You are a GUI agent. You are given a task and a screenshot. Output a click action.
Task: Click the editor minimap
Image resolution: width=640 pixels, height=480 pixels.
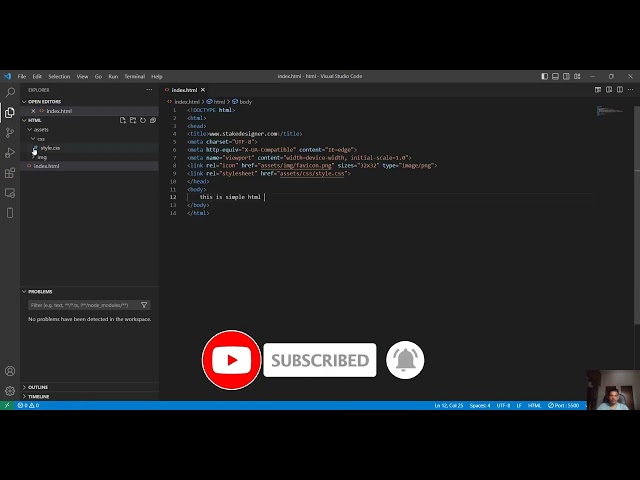pos(610,111)
